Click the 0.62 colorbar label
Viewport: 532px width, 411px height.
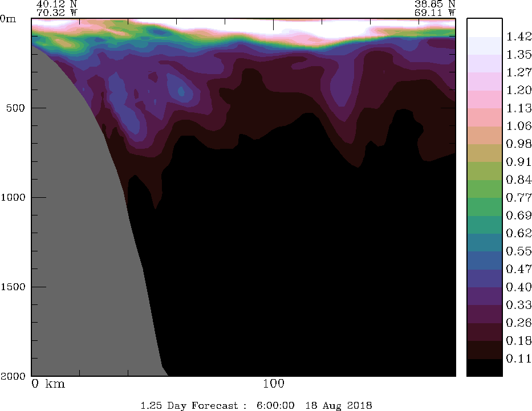(x=519, y=233)
